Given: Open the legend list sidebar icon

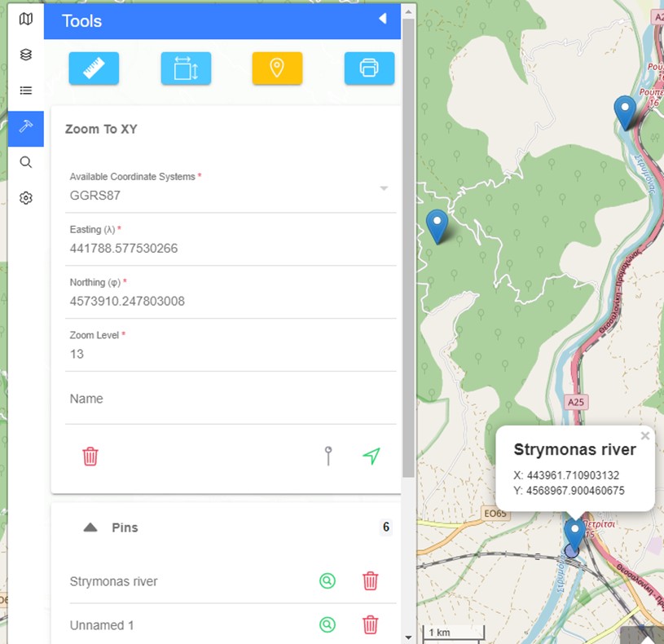Looking at the screenshot, I should [x=26, y=90].
